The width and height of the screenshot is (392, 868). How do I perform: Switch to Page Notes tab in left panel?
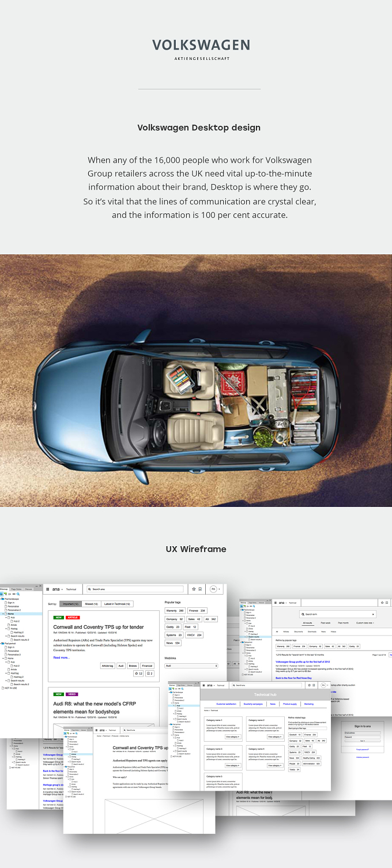tap(17, 589)
